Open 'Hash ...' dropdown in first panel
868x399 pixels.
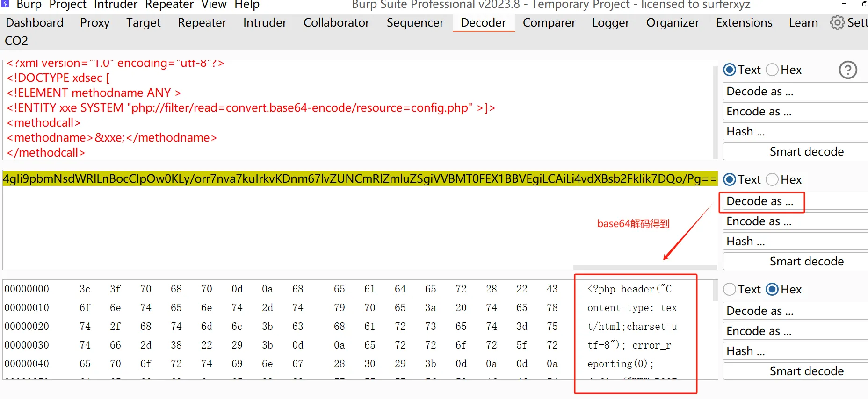tap(796, 132)
